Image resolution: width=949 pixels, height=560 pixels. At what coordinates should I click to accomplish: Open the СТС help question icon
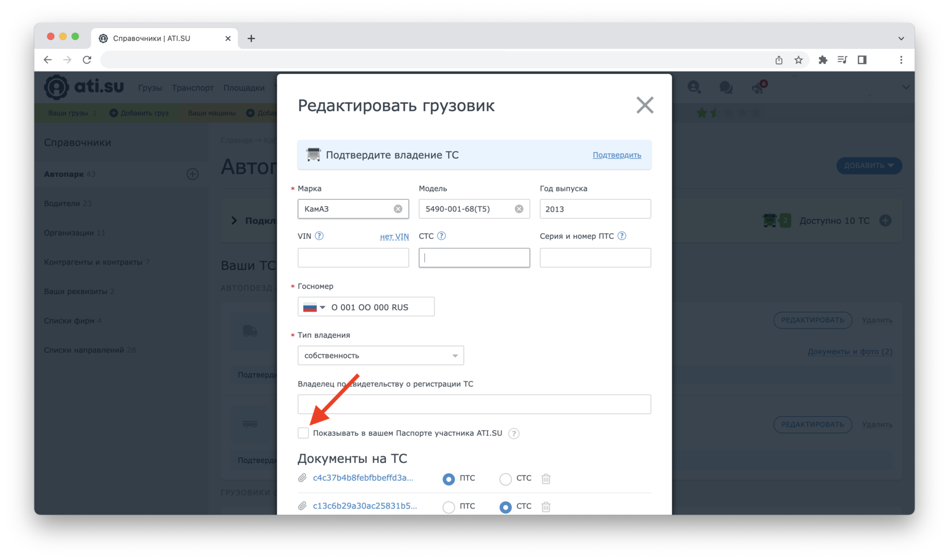pyautogui.click(x=441, y=236)
